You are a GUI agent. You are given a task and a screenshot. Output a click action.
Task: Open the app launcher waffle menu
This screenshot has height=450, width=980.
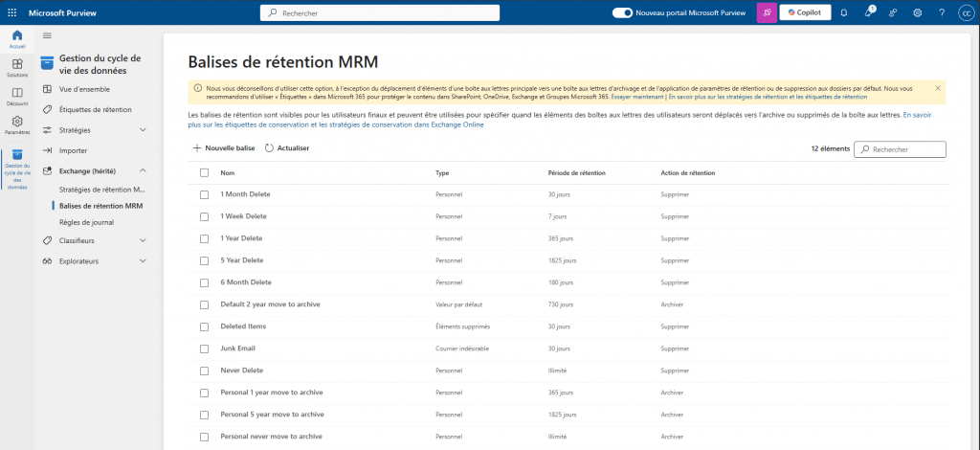click(13, 13)
